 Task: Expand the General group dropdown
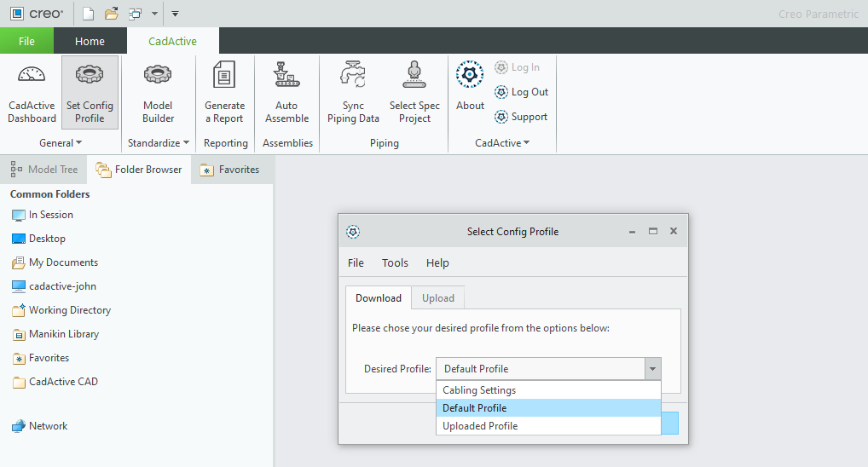coord(61,143)
